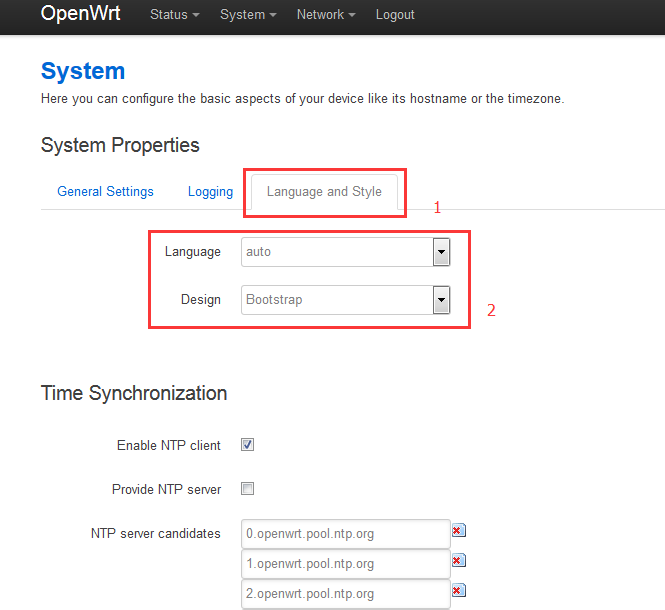Toggle the Enable NTP client checkbox
This screenshot has width=665, height=610.
coord(248,445)
